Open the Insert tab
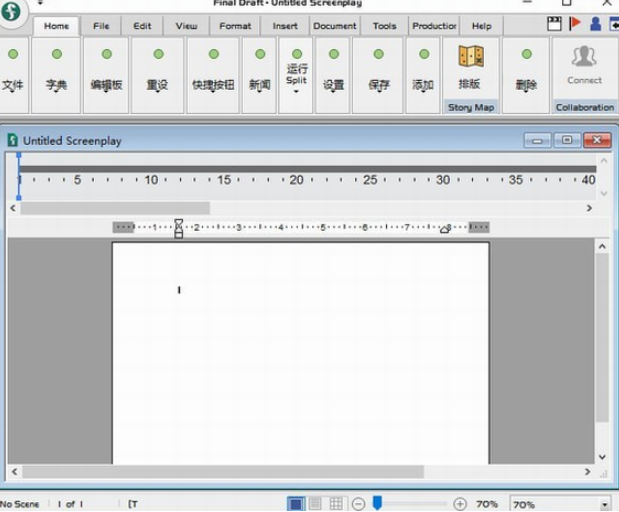The height and width of the screenshot is (512, 619). click(285, 26)
